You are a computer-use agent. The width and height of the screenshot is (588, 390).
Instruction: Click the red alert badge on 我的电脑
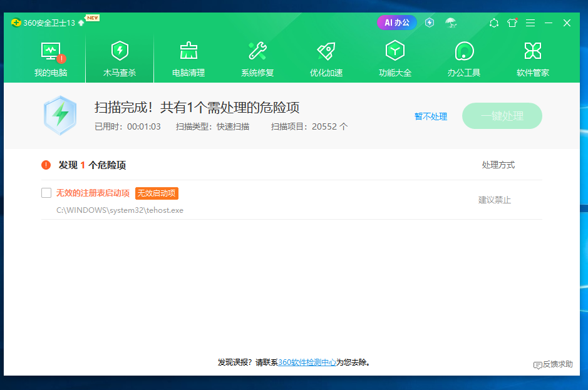tap(61, 58)
